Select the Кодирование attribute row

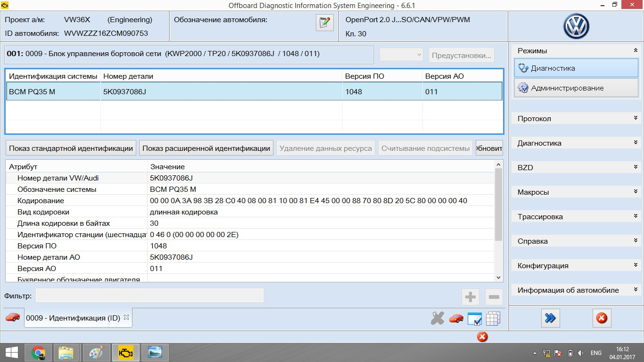(250, 200)
